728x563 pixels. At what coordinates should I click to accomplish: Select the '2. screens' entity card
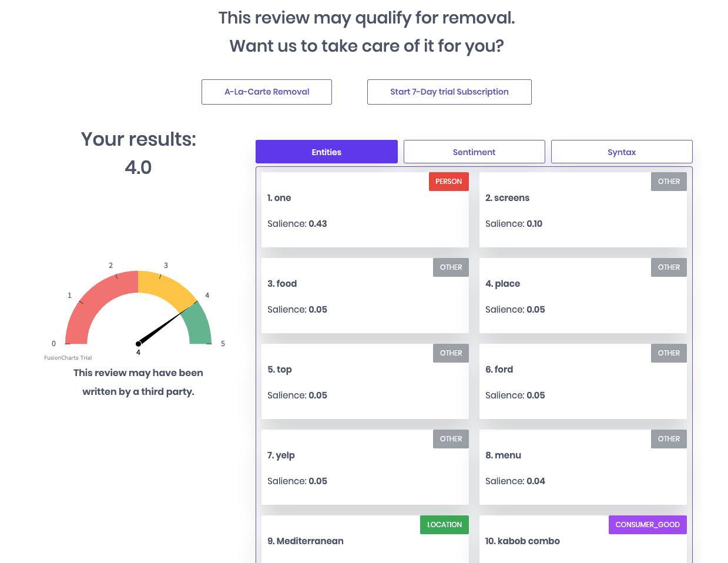[x=582, y=210]
